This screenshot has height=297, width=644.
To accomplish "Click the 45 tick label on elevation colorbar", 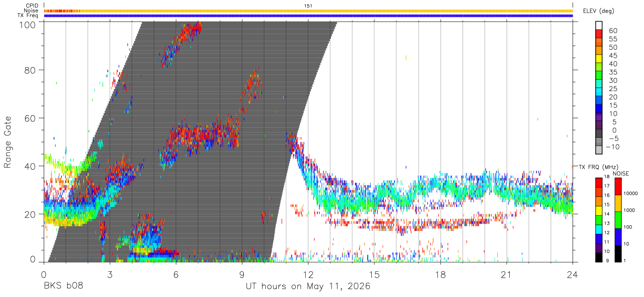I will [612, 56].
